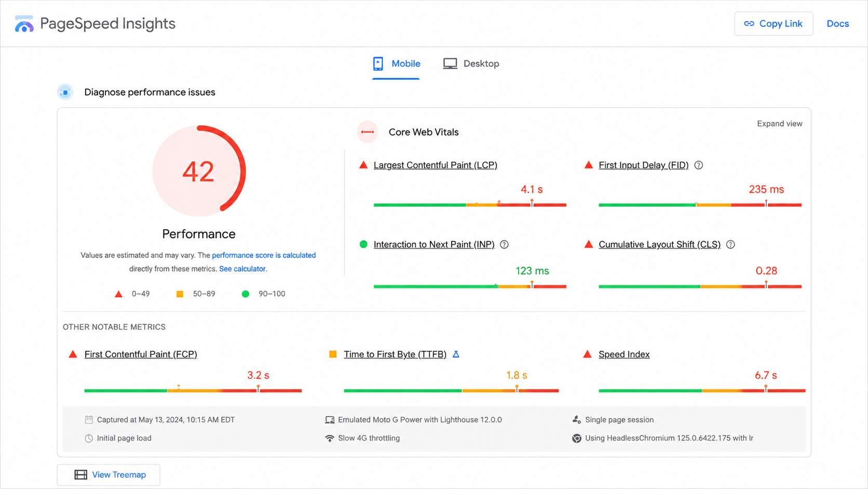Screen dimensions: 868x489
Task: Switch to the Desktop tab
Action: pyautogui.click(x=471, y=64)
